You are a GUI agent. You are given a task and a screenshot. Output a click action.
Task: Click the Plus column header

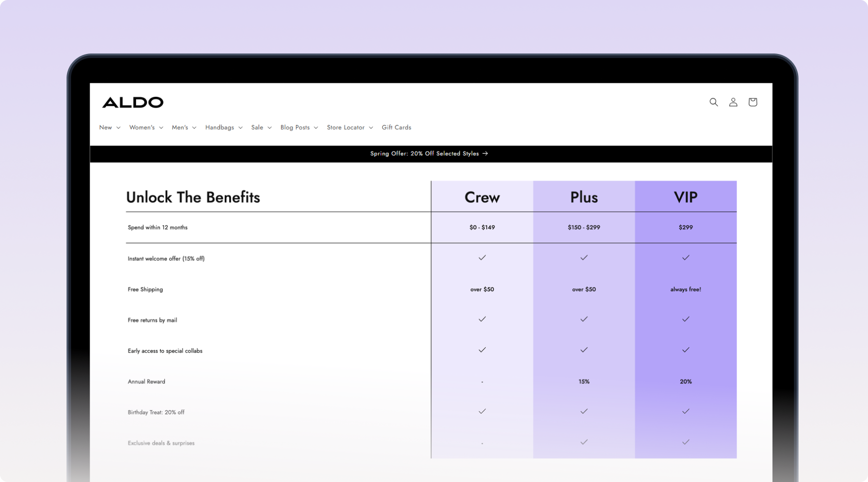(583, 197)
